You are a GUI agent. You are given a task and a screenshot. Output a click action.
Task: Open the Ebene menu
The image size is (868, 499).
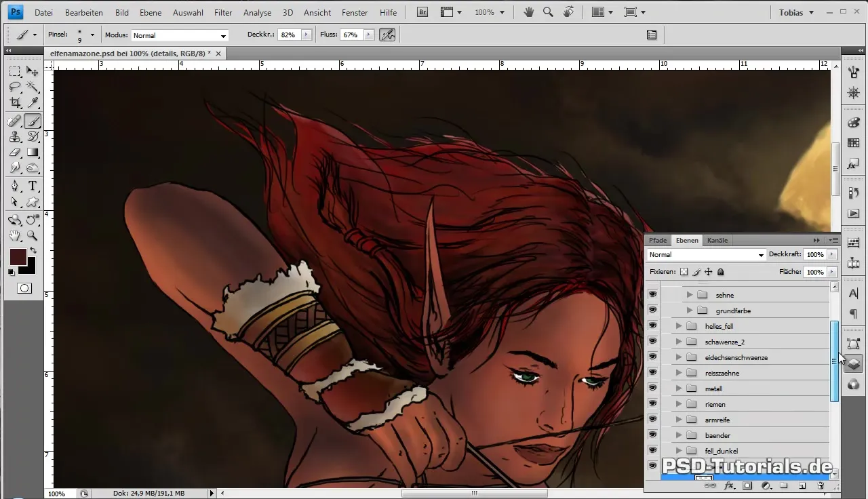pyautogui.click(x=151, y=12)
